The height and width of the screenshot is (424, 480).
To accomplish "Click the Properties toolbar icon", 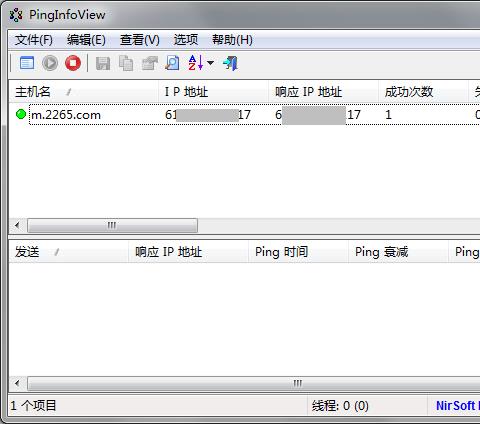I will [149, 63].
